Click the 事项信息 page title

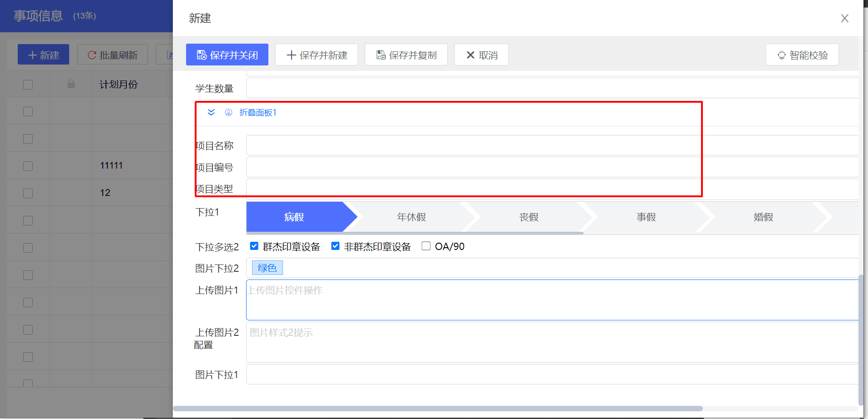point(38,16)
